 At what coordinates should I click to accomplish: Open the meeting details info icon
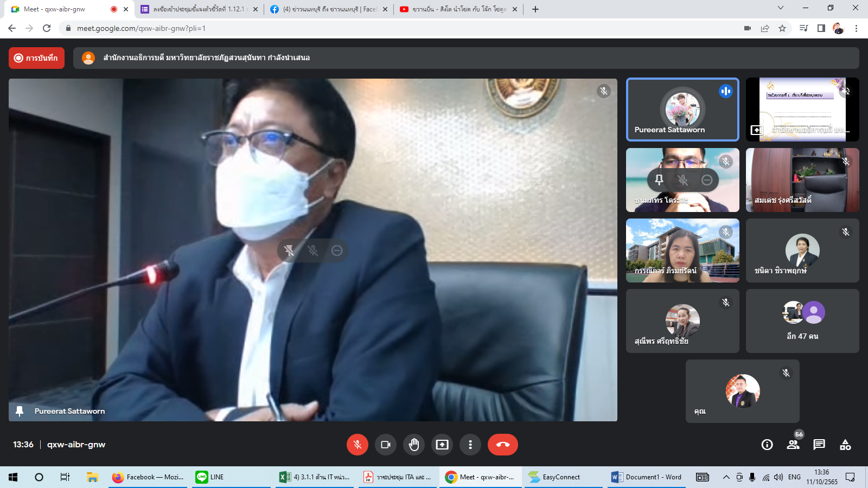767,445
